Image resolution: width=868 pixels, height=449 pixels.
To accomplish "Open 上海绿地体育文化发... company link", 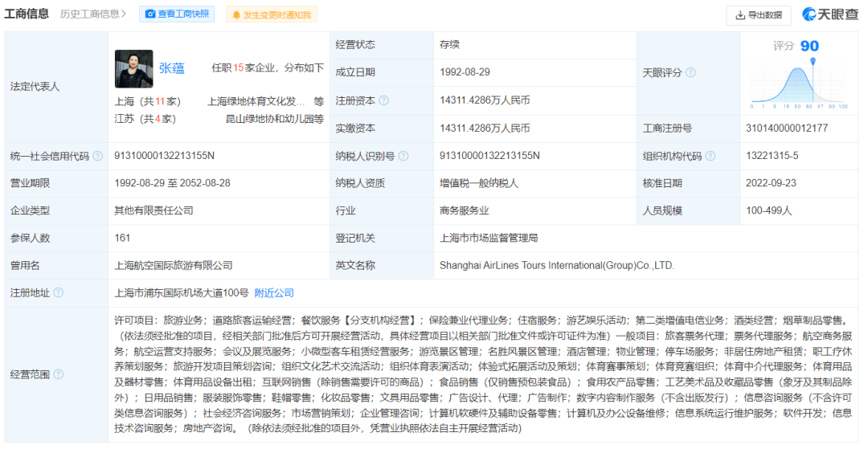I will point(256,101).
